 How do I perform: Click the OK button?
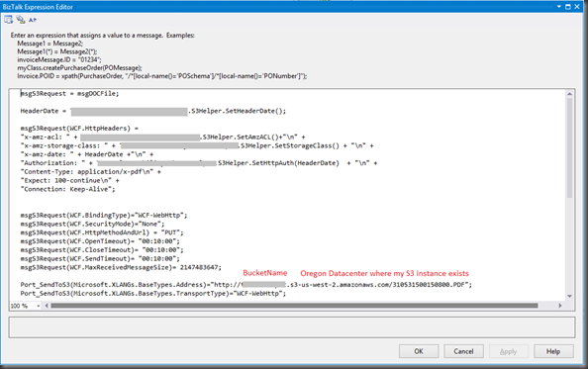click(419, 351)
